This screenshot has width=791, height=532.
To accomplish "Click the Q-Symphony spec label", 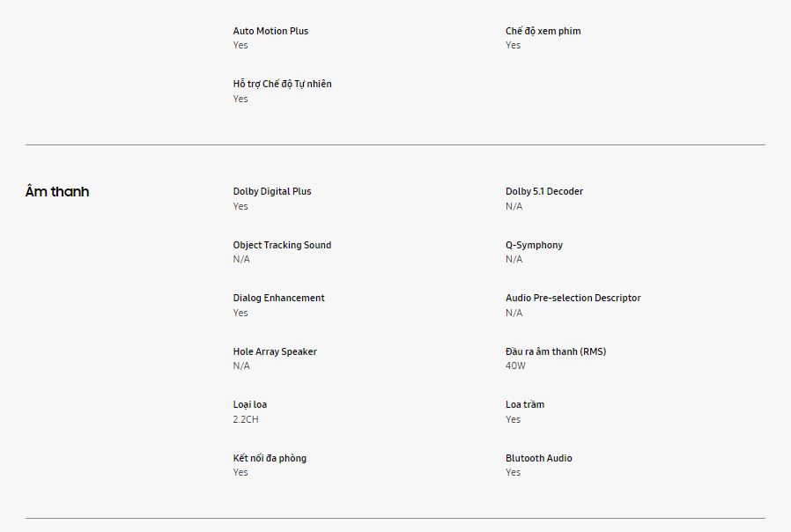I will tap(534, 245).
